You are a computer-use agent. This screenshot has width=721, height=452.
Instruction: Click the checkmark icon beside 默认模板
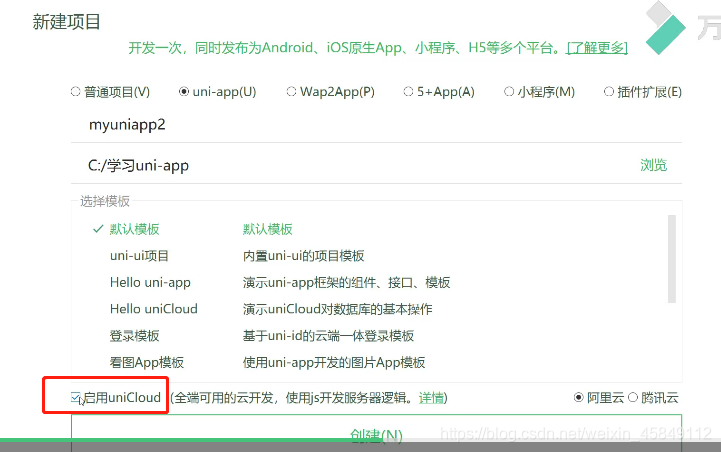[97, 229]
